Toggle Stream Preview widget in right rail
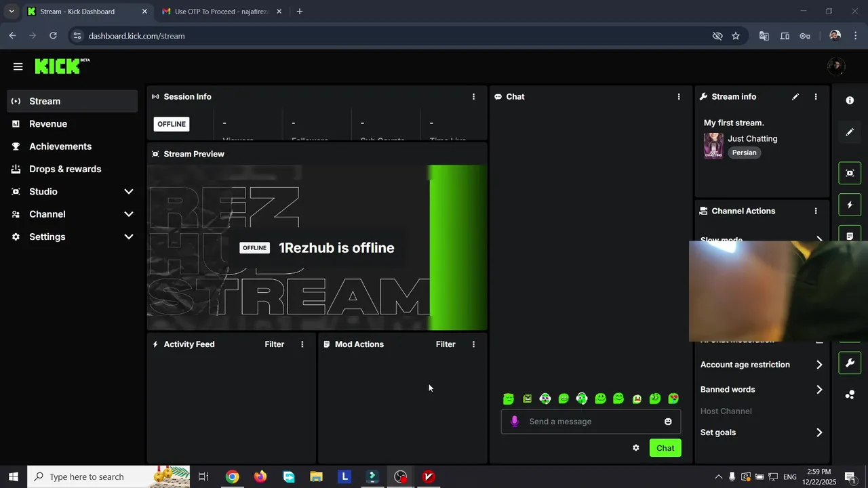Screen dimensions: 868x488 (850, 173)
